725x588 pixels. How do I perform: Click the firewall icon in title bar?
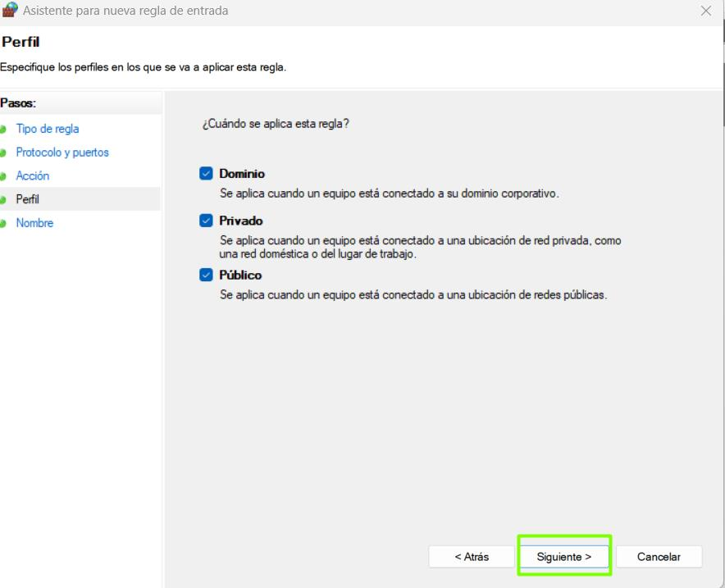(x=9, y=10)
